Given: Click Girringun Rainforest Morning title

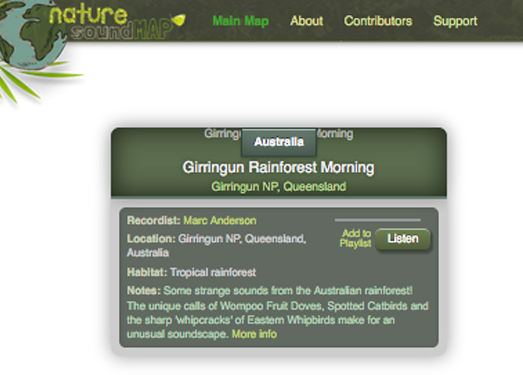Looking at the screenshot, I should 279,167.
